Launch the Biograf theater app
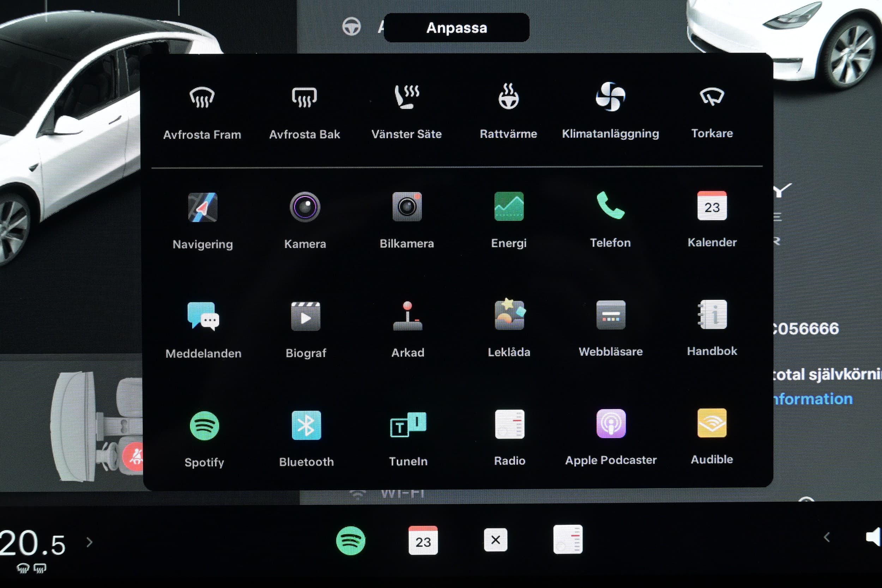 coord(306,330)
